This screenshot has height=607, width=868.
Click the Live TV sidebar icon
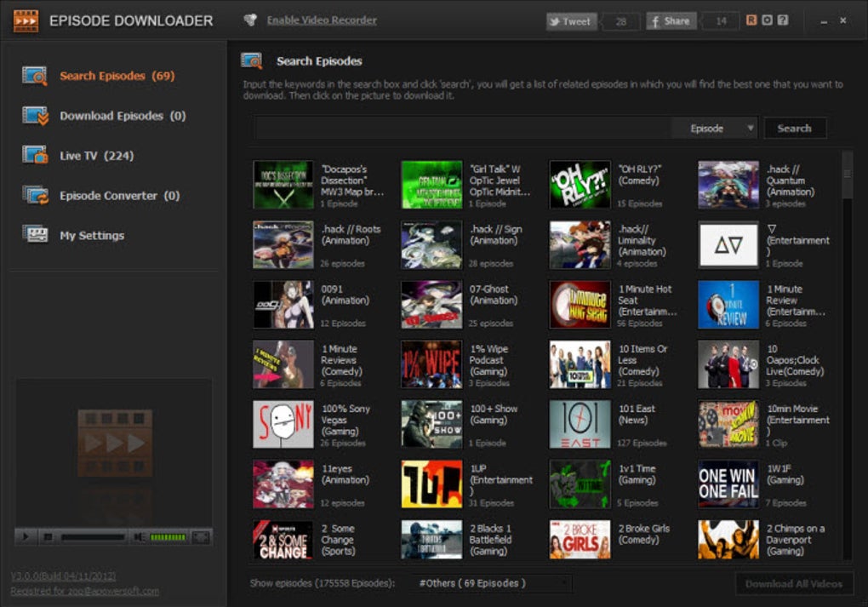click(35, 156)
